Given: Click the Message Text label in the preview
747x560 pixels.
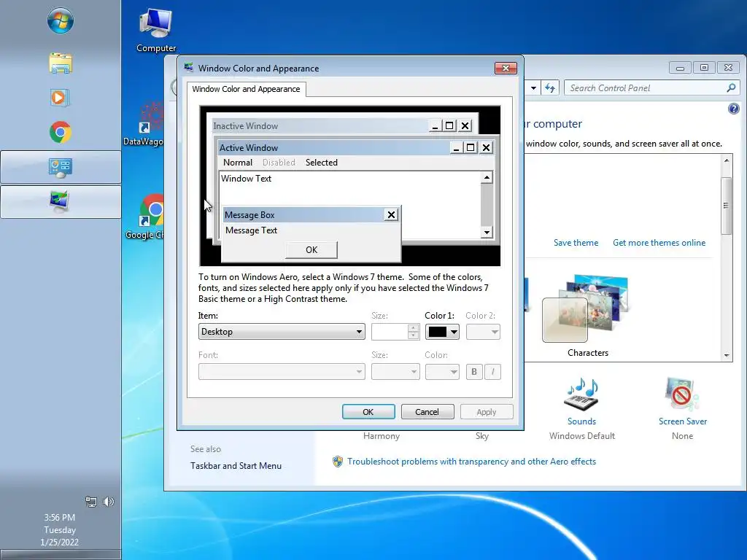Looking at the screenshot, I should (251, 230).
